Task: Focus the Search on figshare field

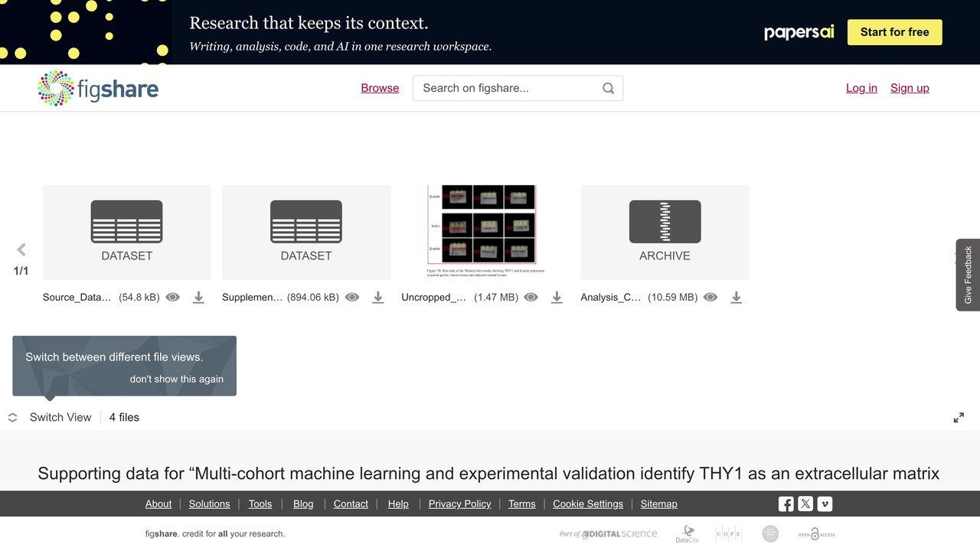Action: [x=508, y=88]
